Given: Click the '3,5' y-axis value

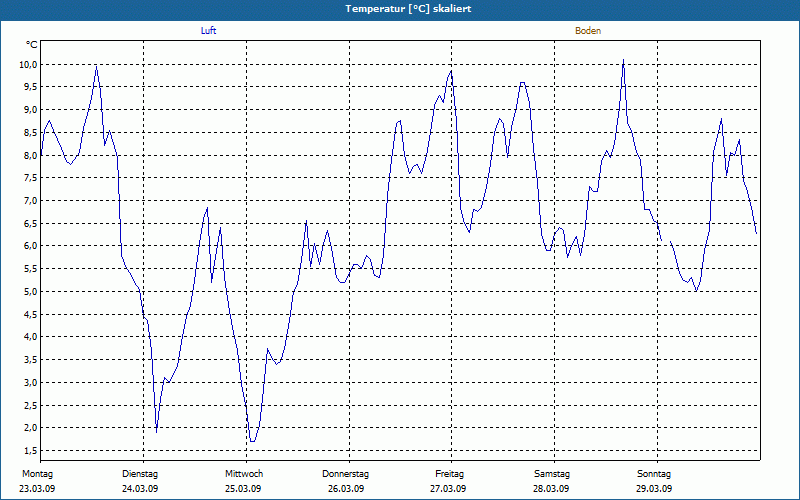Looking at the screenshot, I should click(x=31, y=360).
